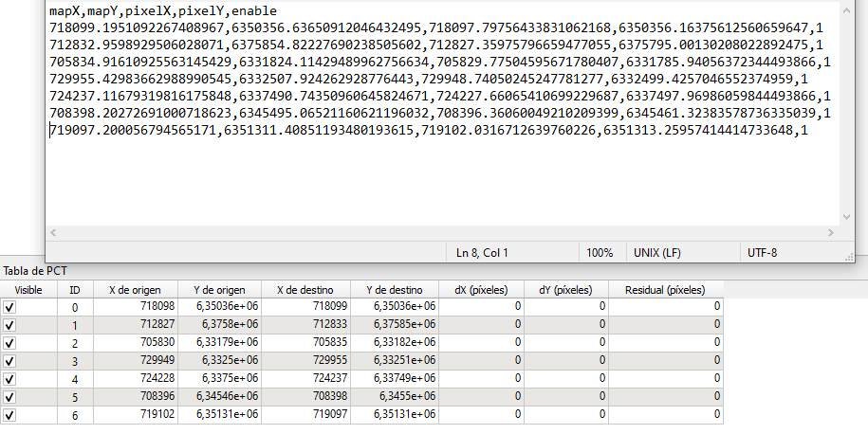Click the text editor vertical scroll up arrow
Viewport: 868px width, 434px height.
click(846, 10)
